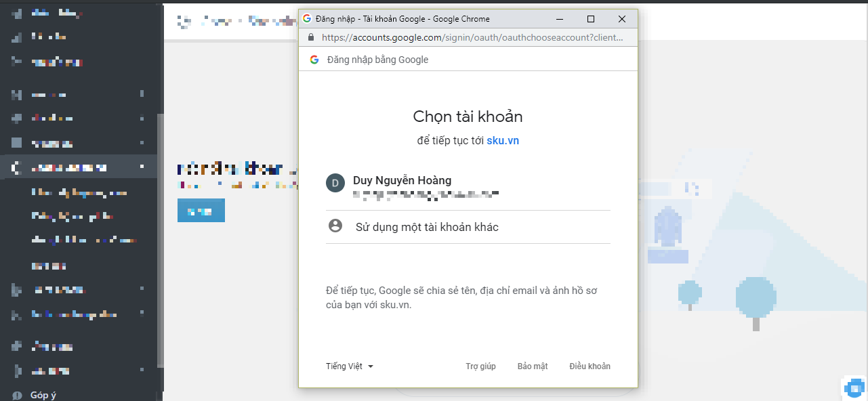Open the sku.vn link in the dialog
The height and width of the screenshot is (401, 868).
click(x=503, y=141)
